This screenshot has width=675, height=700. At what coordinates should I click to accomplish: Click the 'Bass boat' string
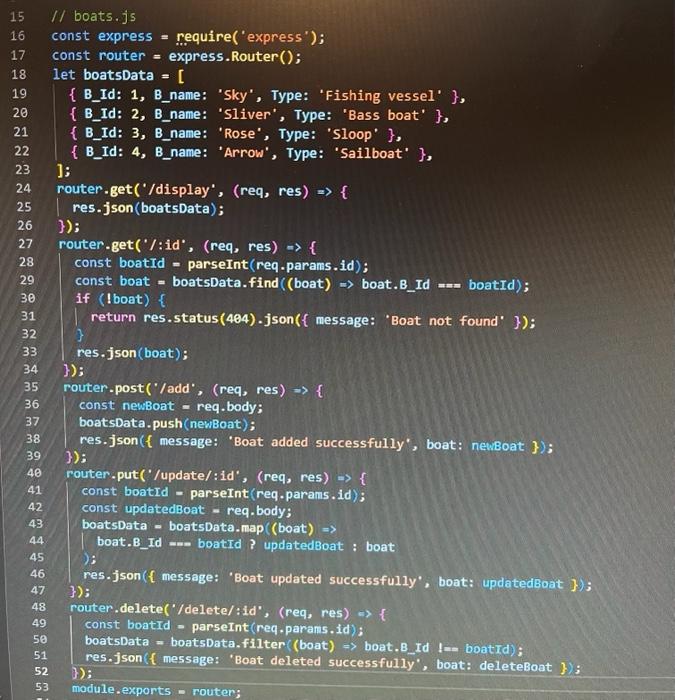pyautogui.click(x=384, y=115)
